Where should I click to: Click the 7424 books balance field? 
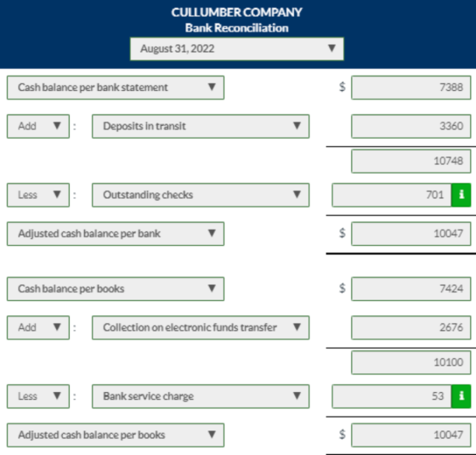(x=411, y=289)
